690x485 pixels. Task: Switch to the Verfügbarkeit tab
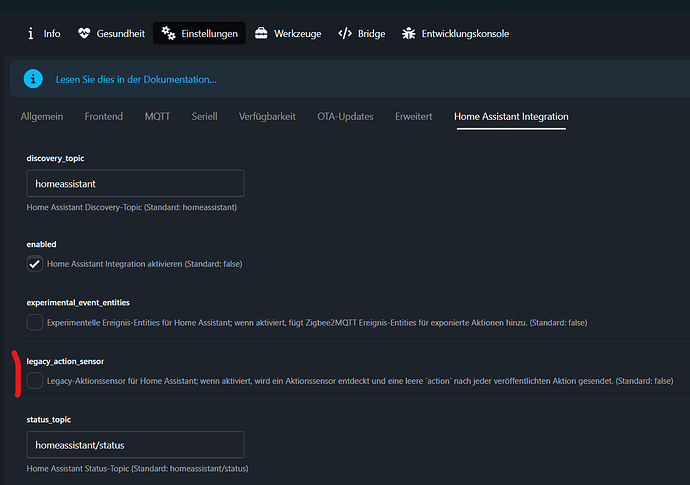267,117
